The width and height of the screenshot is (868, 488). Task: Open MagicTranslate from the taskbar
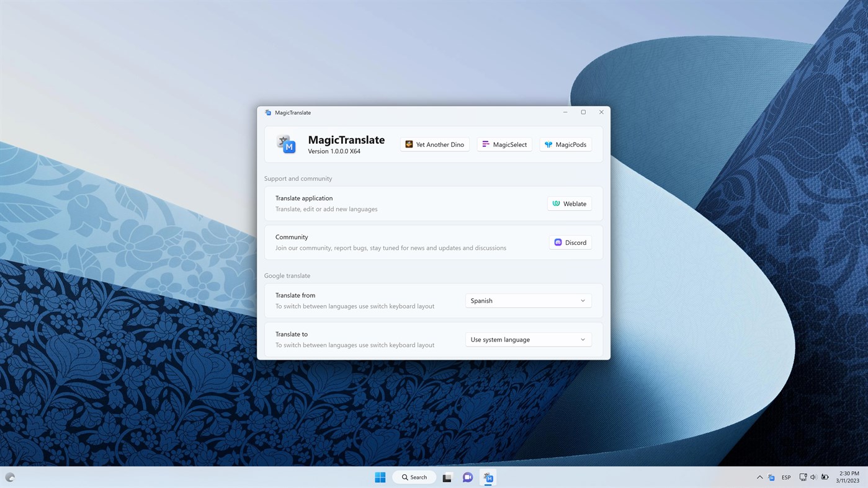pos(488,477)
